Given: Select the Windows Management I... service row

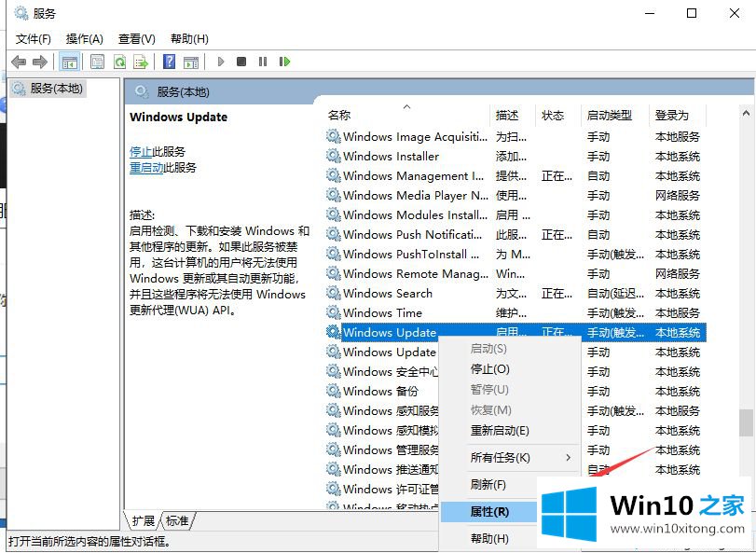Looking at the screenshot, I should 515,176.
